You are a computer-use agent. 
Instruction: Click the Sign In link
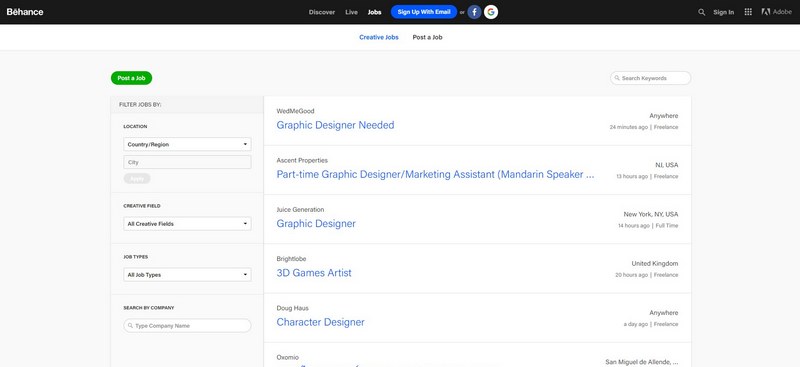[x=723, y=12]
